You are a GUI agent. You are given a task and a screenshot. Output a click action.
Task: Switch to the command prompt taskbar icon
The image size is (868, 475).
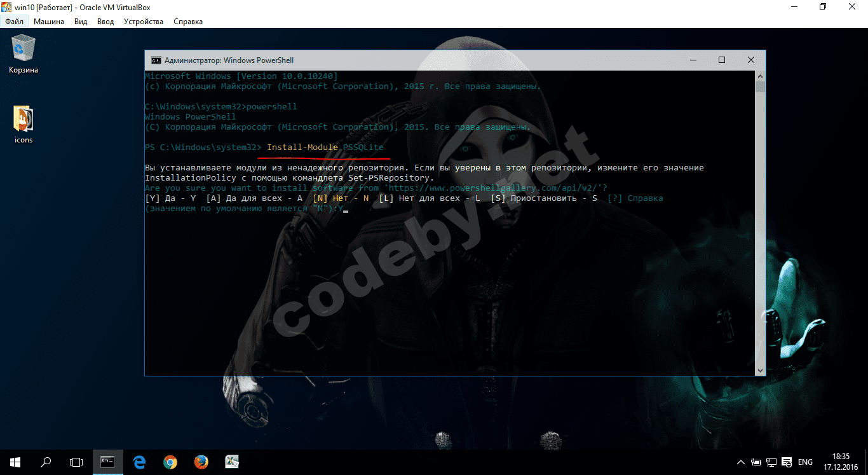point(107,462)
